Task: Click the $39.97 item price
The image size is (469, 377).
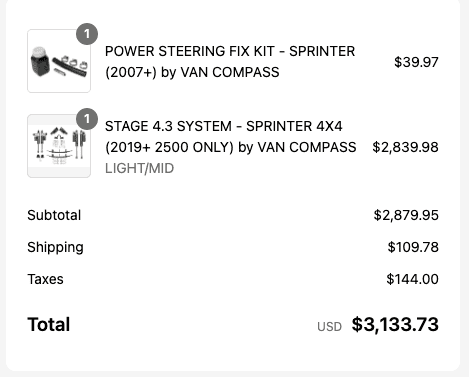Action: click(x=416, y=62)
